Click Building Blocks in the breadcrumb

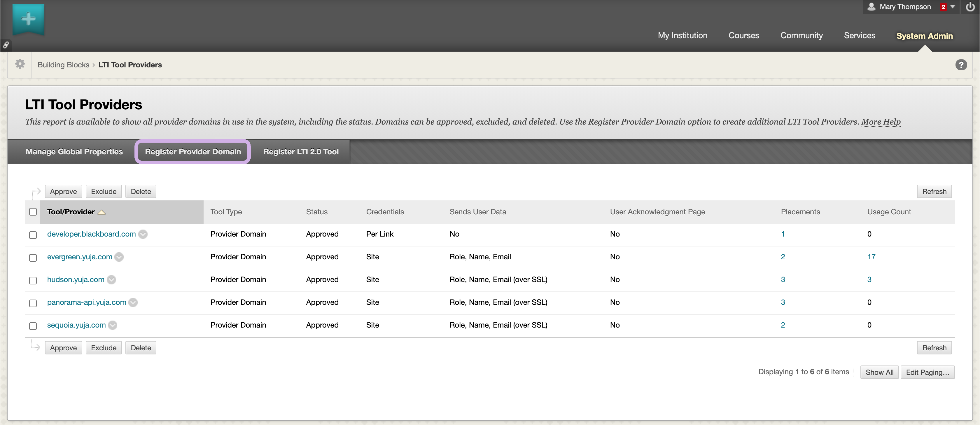[63, 65]
